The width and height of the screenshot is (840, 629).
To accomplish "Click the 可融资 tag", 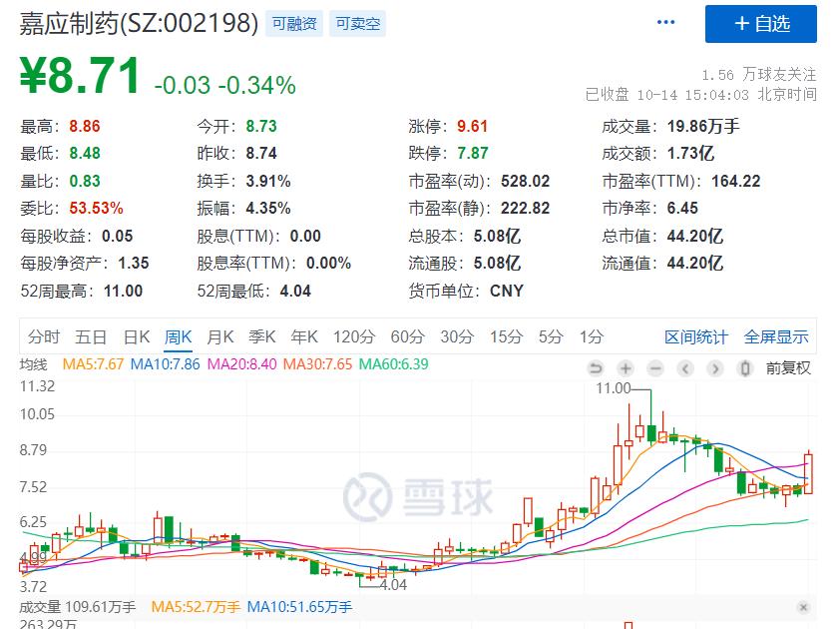I will tap(294, 24).
